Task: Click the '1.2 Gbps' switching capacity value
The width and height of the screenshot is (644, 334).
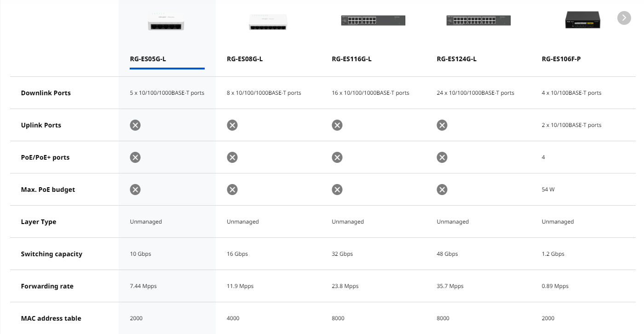Action: point(553,254)
